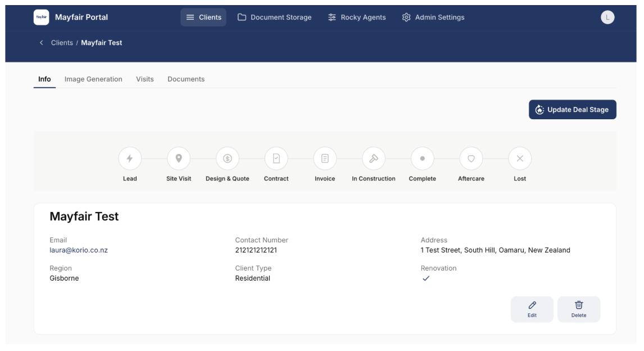Viewport: 644px width, 351px height.
Task: Select the Lost stage X icon
Action: (x=520, y=158)
